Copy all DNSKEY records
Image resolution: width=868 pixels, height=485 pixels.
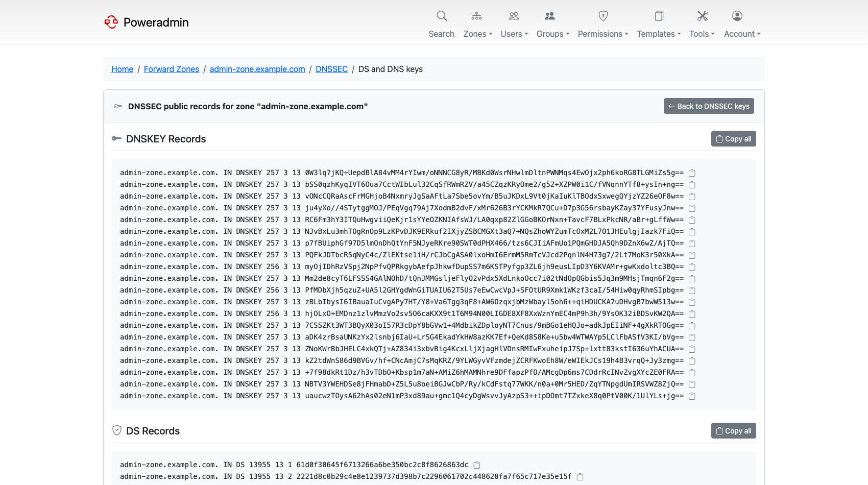click(734, 139)
